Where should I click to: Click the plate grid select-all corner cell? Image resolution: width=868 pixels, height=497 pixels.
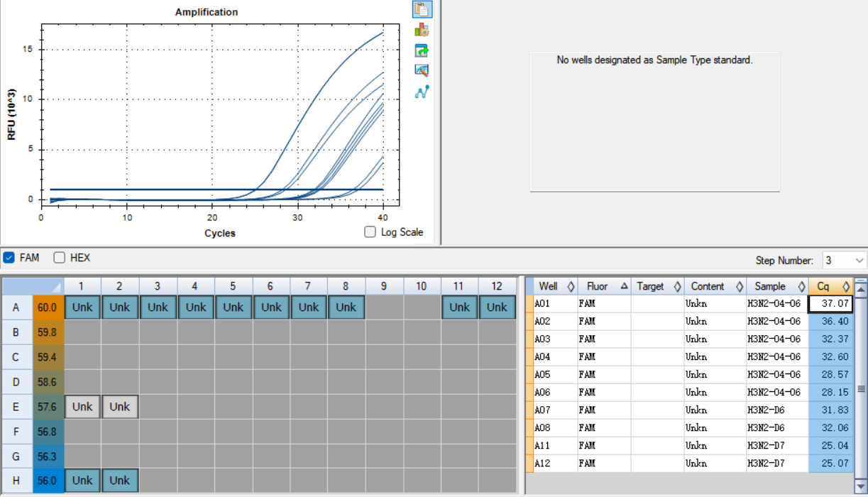[x=33, y=286]
